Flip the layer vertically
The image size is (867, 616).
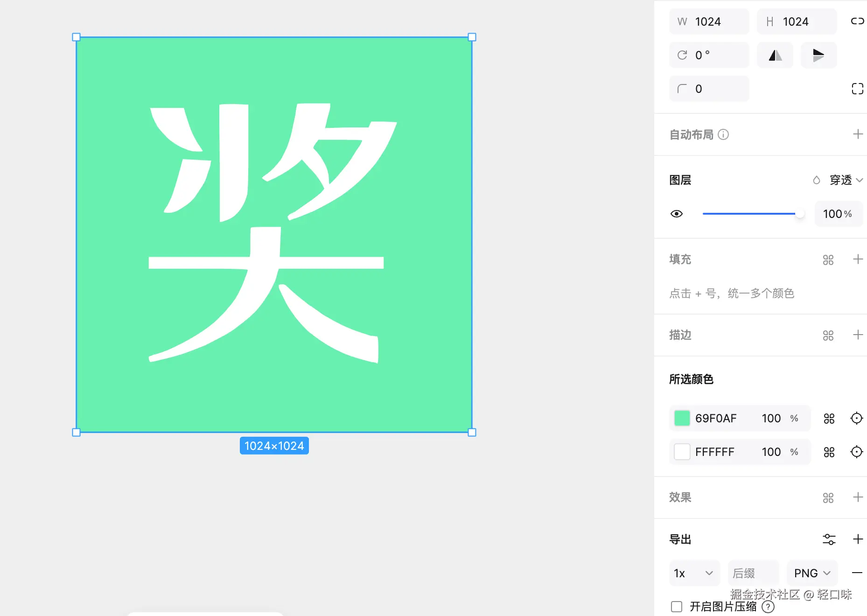818,55
